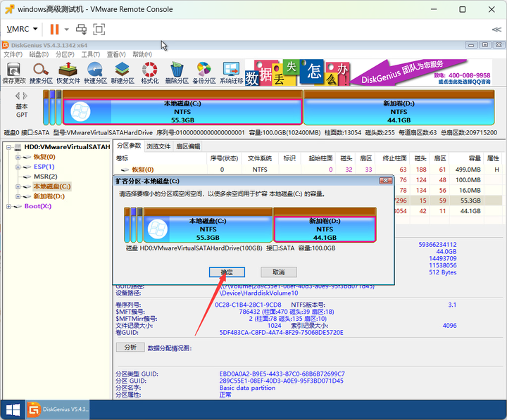Click the New Partition (新建分区) icon
The height and width of the screenshot is (420, 507).
(x=123, y=73)
